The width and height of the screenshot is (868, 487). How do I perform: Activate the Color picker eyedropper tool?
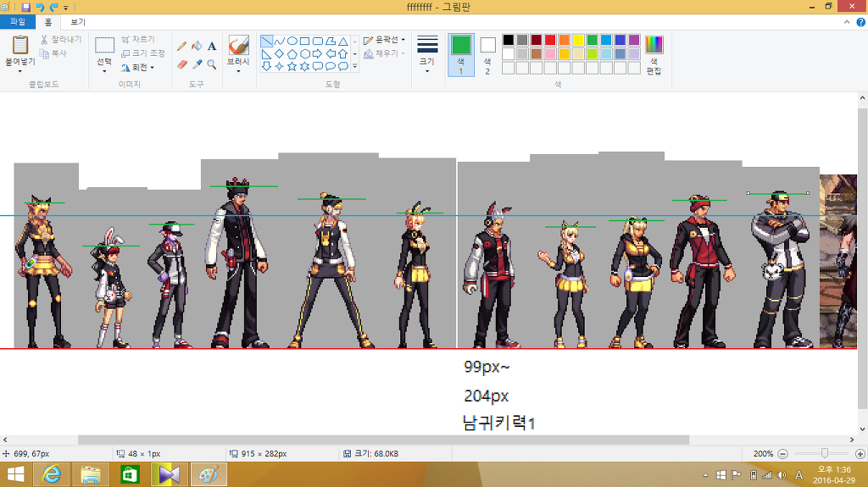(x=196, y=64)
